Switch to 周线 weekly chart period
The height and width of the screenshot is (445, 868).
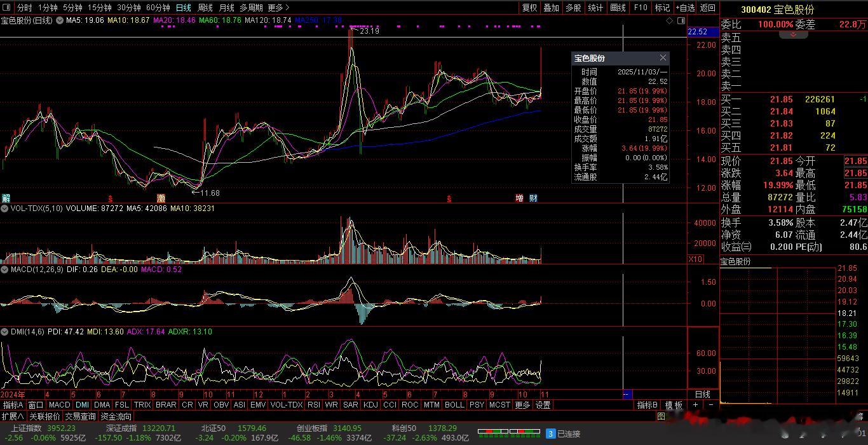205,8
